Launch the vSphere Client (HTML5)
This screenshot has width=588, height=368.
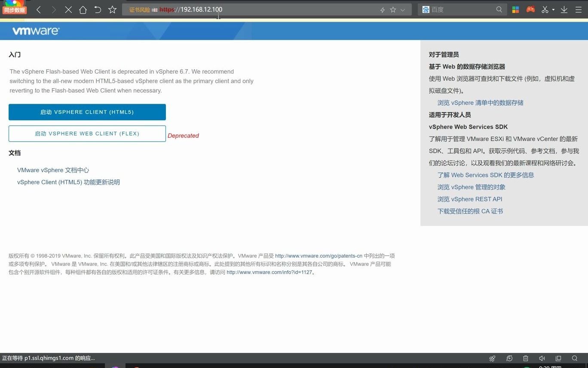[87, 112]
